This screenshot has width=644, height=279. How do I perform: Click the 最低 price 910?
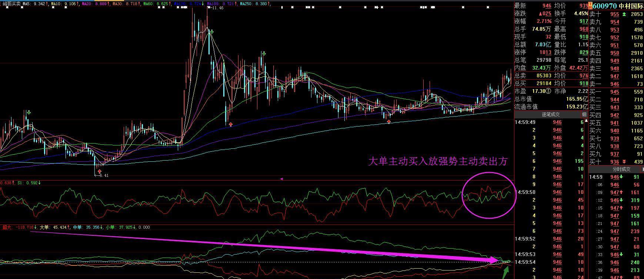click(584, 37)
